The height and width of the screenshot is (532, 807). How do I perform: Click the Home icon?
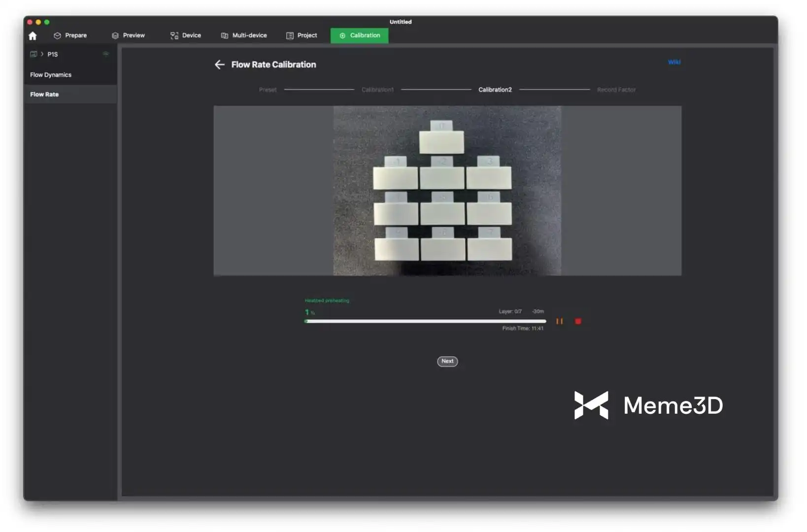click(x=33, y=36)
